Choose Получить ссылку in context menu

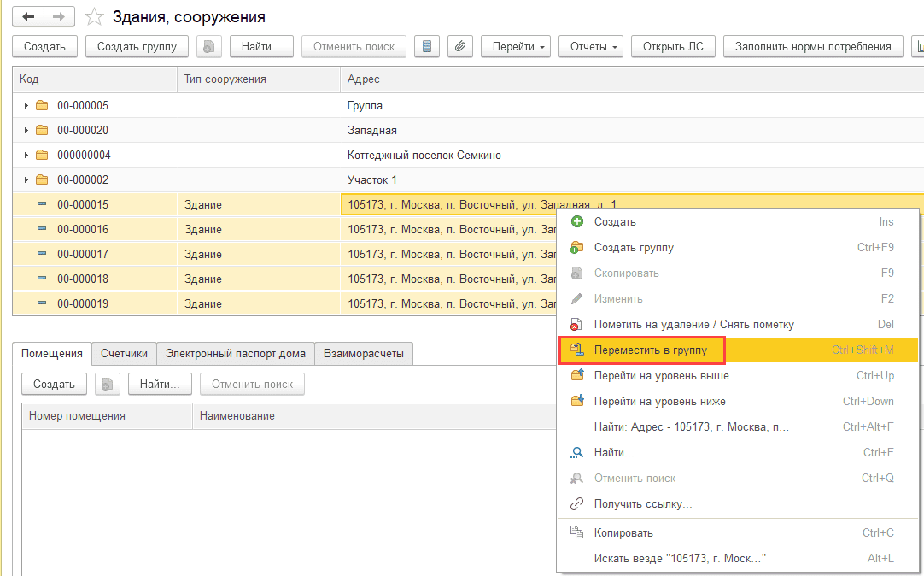click(x=642, y=504)
